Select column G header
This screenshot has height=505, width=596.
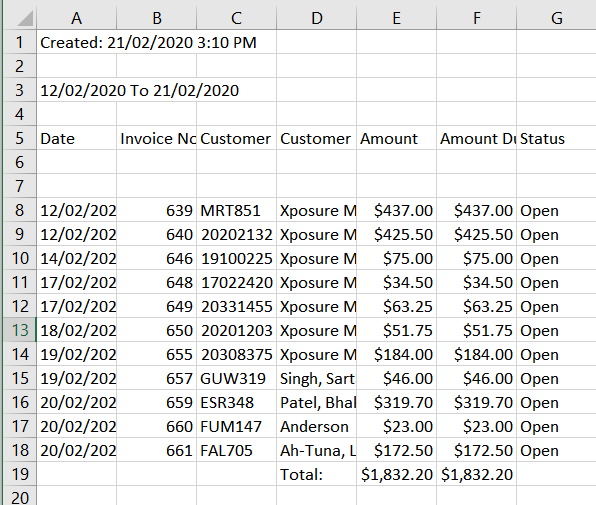[x=556, y=18]
